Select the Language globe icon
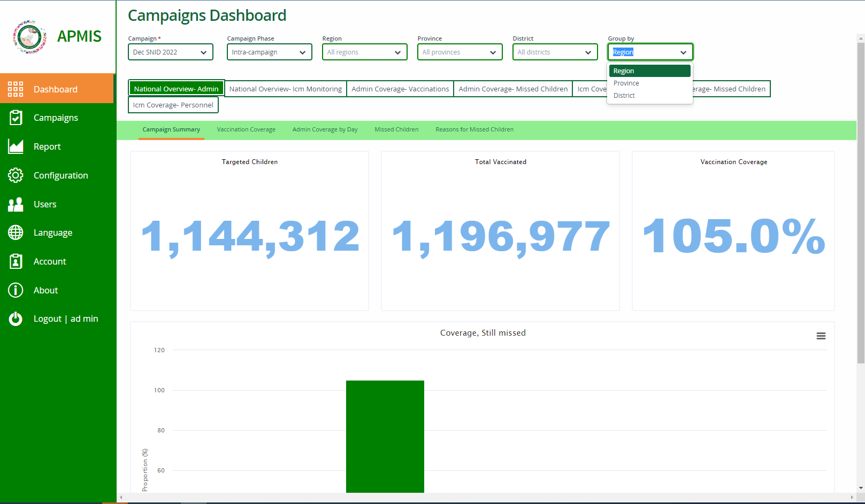Screen dimensions: 865x504 (16, 232)
